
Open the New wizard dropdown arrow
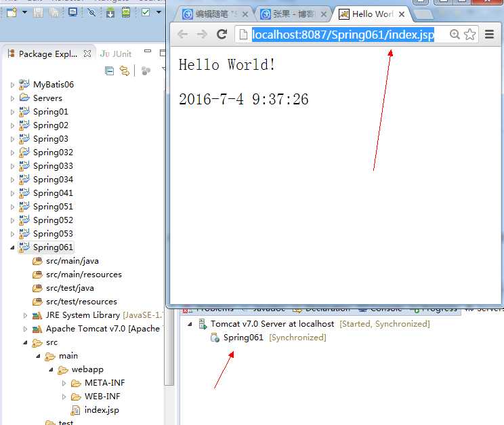[x=24, y=13]
